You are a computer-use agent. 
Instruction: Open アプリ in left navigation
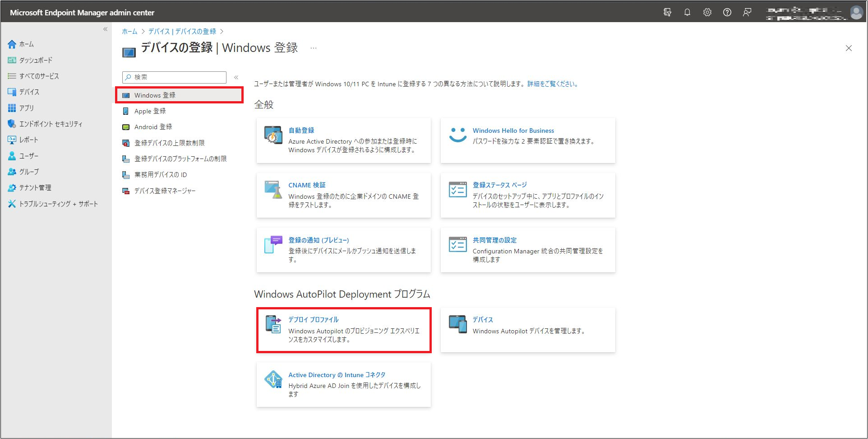point(26,108)
